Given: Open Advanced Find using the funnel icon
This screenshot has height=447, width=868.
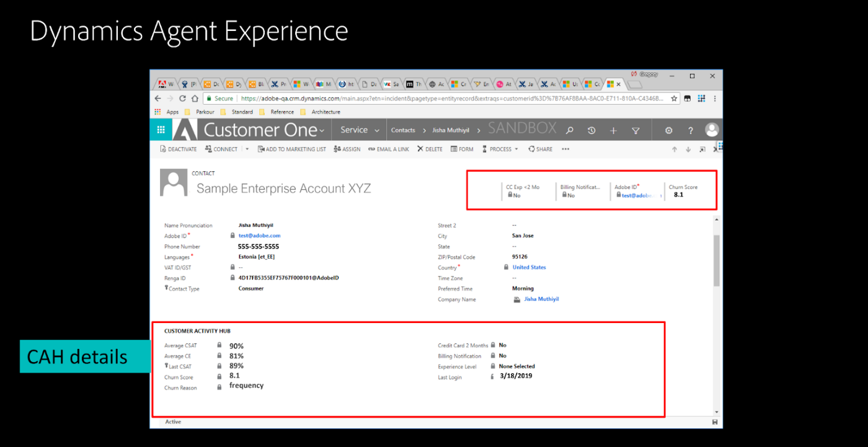Looking at the screenshot, I should [636, 130].
